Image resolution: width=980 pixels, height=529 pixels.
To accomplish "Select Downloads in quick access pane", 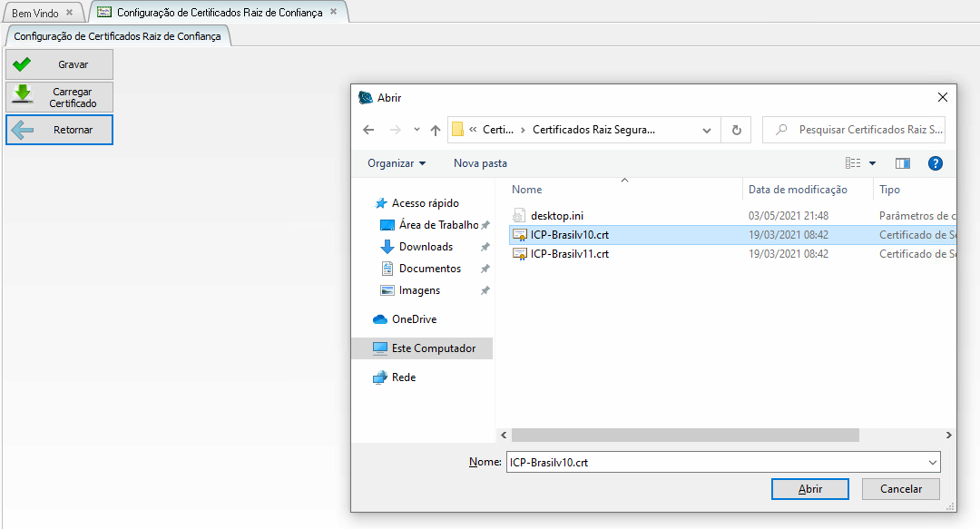I will pyautogui.click(x=426, y=247).
